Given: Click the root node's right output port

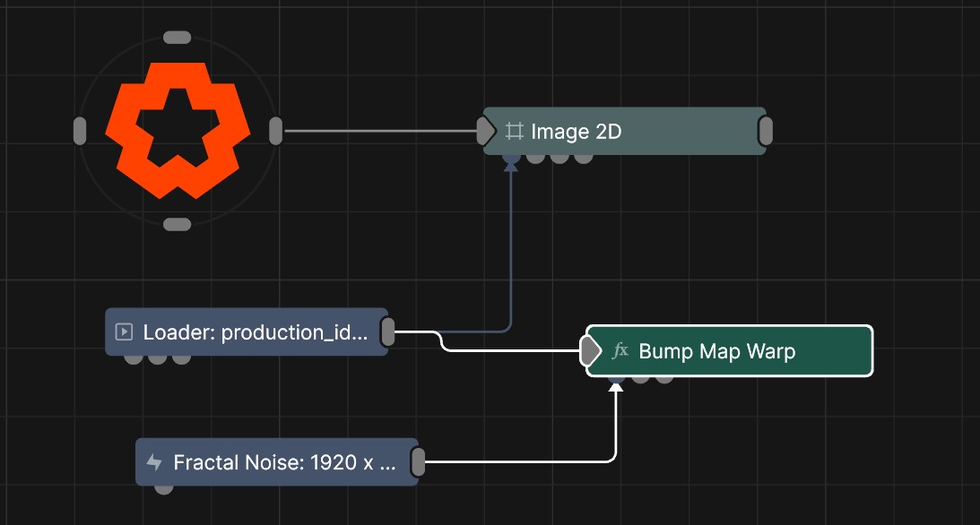Looking at the screenshot, I should 276,131.
